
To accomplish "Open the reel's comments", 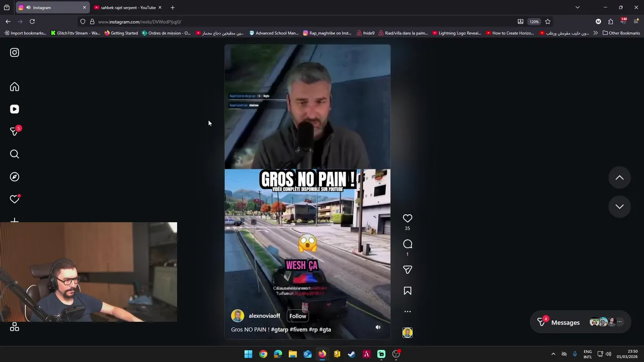I will point(408,244).
